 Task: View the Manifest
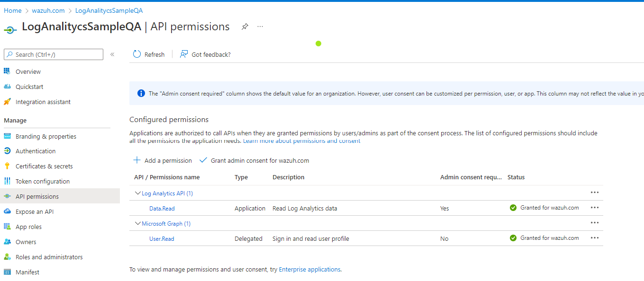[x=27, y=272]
